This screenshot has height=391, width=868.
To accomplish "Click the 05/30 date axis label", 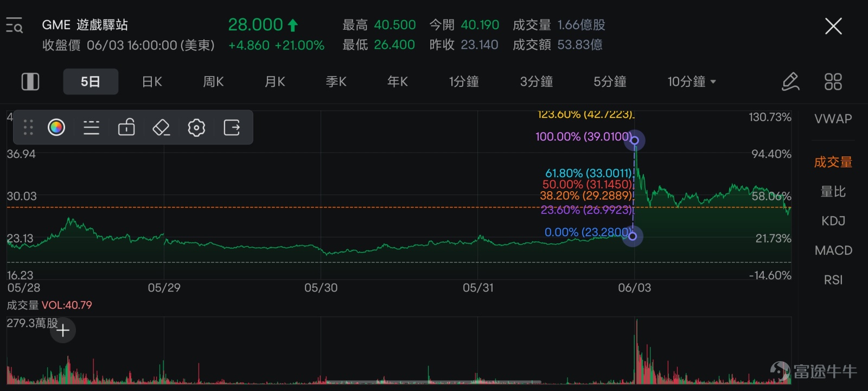I will pos(321,288).
